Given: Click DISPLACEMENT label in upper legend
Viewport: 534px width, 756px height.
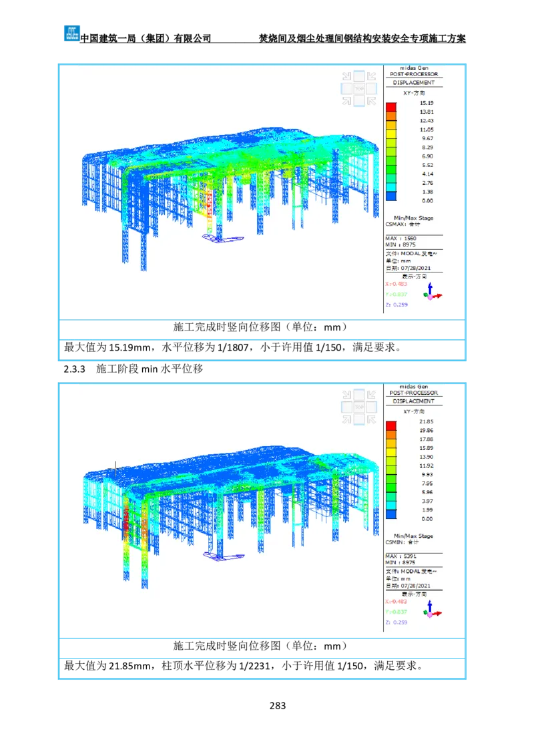Looking at the screenshot, I should (x=413, y=83).
